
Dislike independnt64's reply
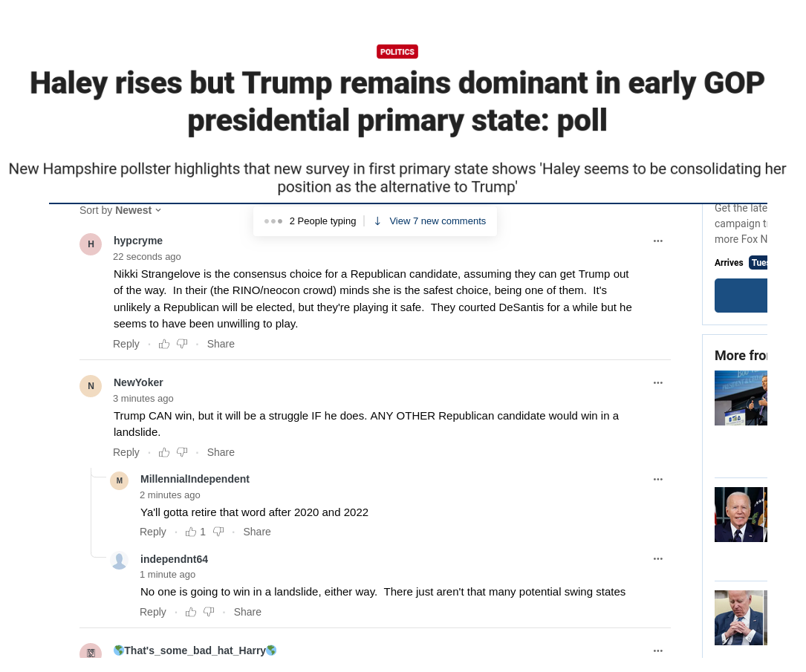point(209,612)
